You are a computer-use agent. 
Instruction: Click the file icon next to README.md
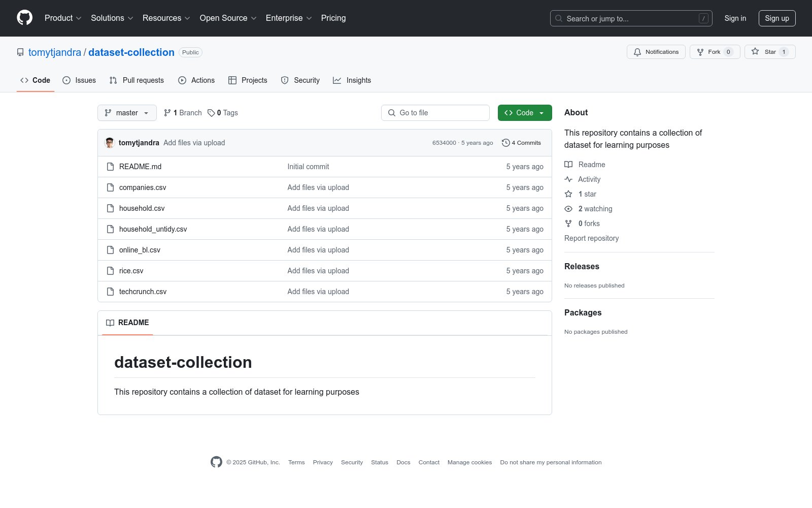(110, 167)
